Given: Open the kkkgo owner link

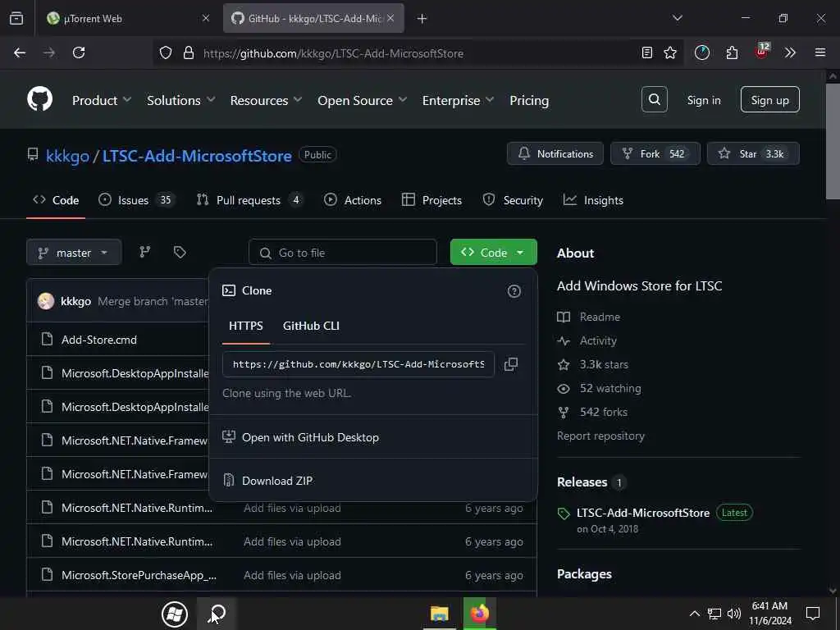Looking at the screenshot, I should [x=67, y=156].
